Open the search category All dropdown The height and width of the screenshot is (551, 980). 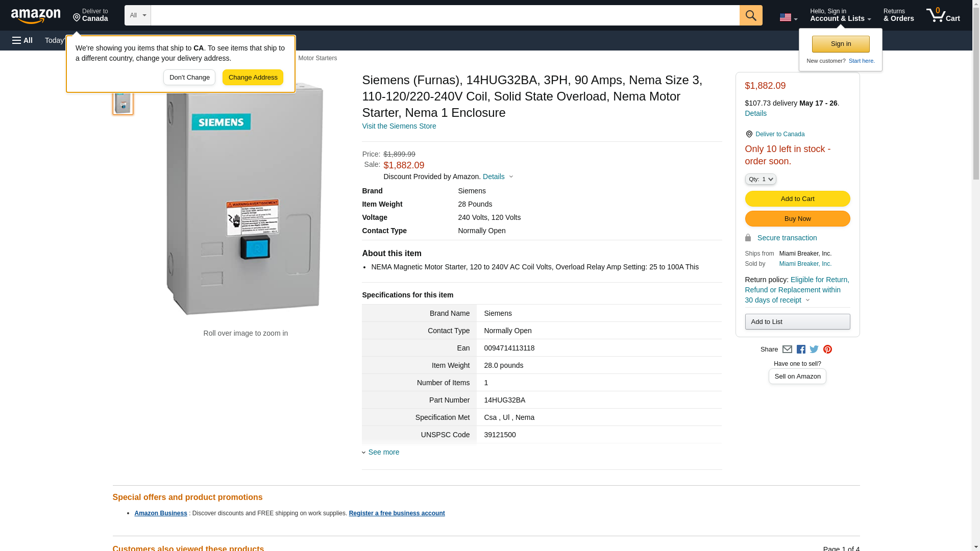pos(137,15)
